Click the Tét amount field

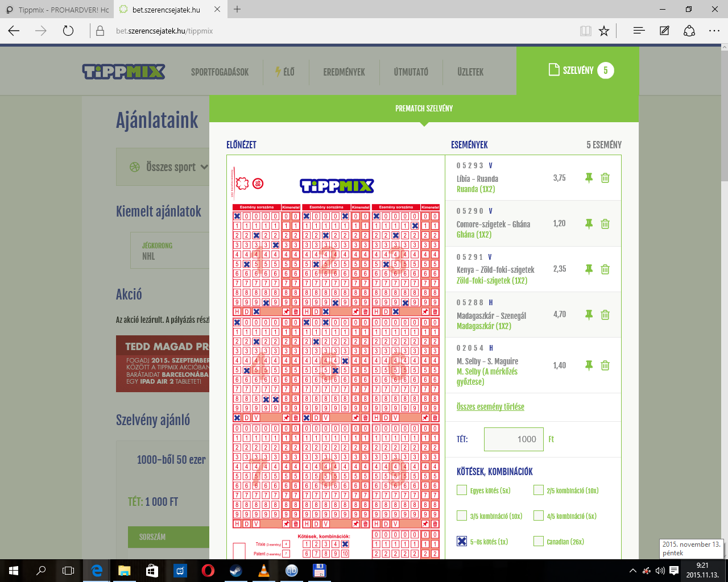(x=514, y=439)
